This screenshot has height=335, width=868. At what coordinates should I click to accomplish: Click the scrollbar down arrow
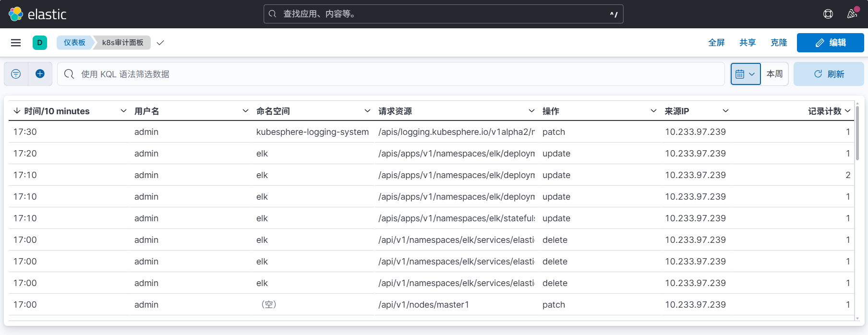(857, 318)
